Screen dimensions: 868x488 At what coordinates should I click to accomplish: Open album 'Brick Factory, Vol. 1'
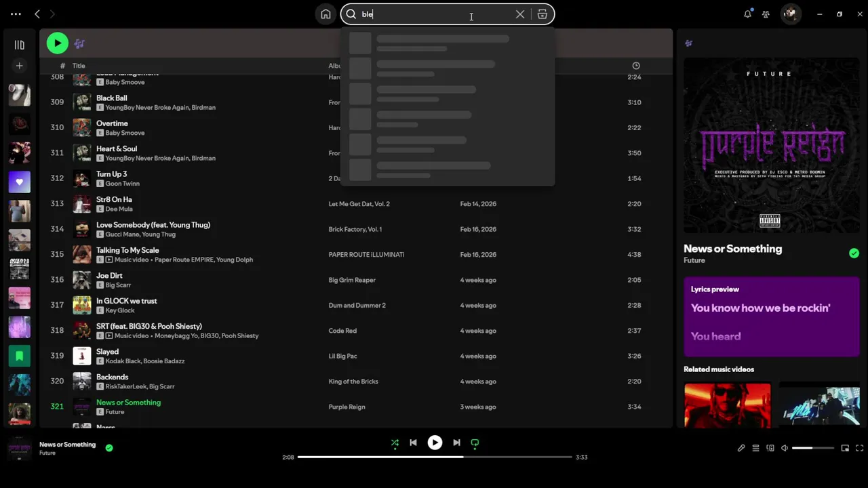pyautogui.click(x=355, y=229)
